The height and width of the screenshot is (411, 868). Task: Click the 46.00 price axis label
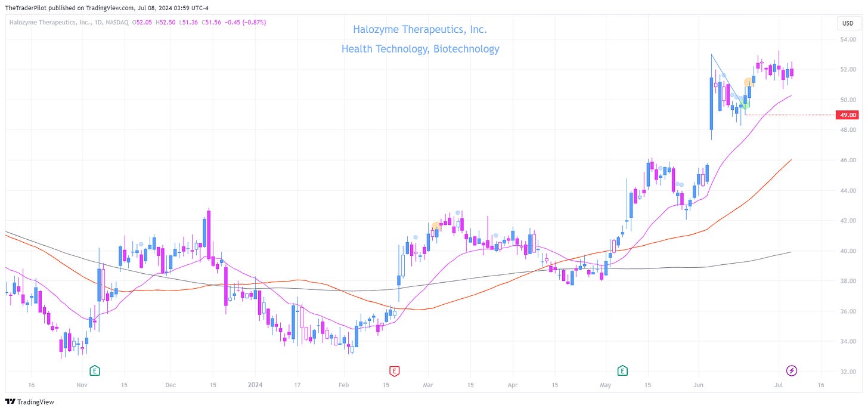pyautogui.click(x=848, y=160)
